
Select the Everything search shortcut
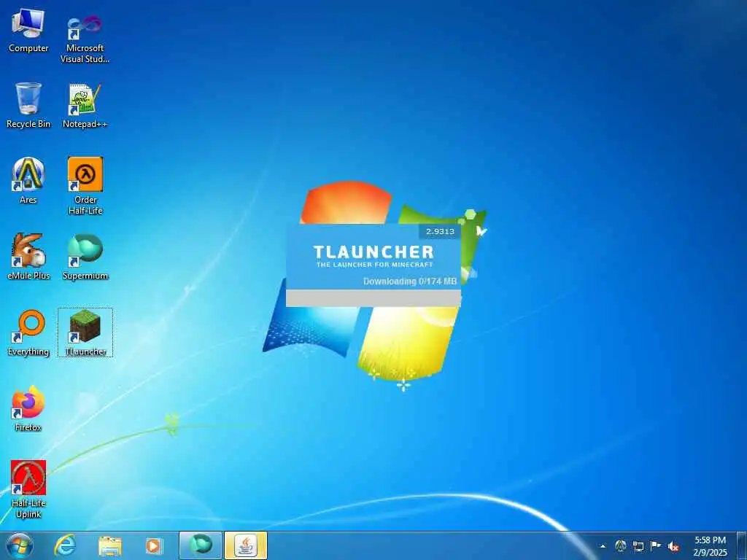pos(28,332)
